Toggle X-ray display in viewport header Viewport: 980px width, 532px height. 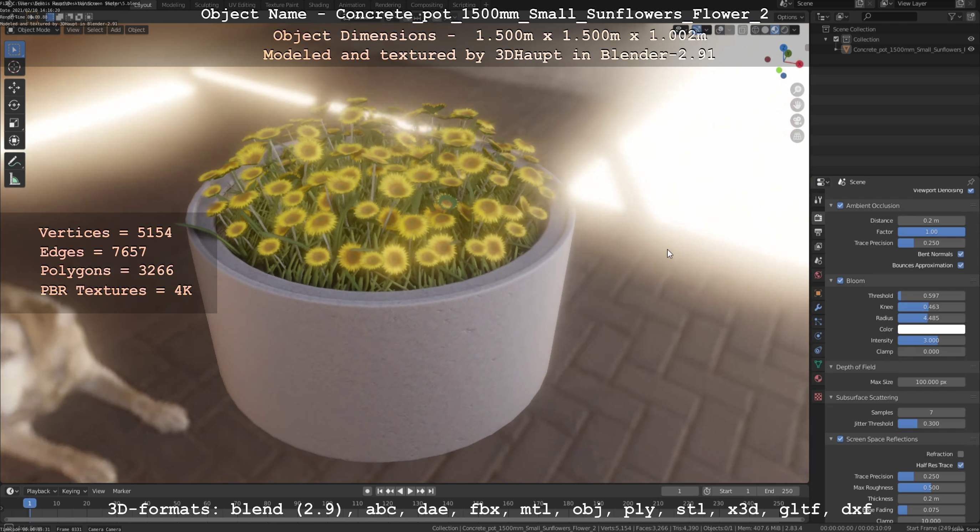[742, 30]
